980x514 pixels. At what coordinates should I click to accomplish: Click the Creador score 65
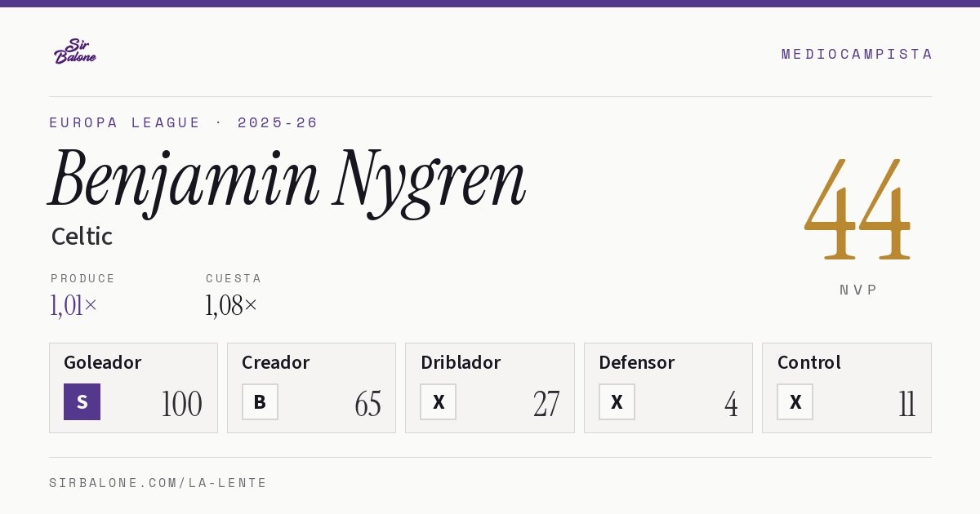point(367,404)
